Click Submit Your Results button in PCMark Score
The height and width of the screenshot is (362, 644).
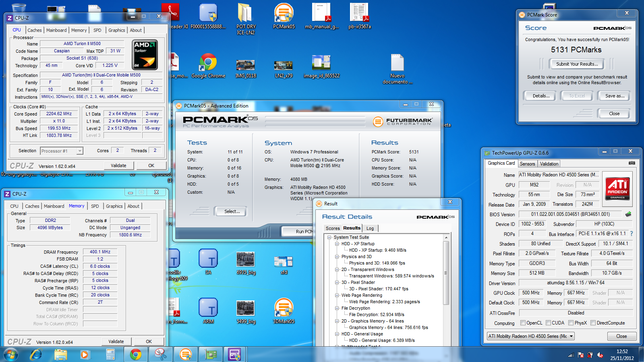point(577,64)
